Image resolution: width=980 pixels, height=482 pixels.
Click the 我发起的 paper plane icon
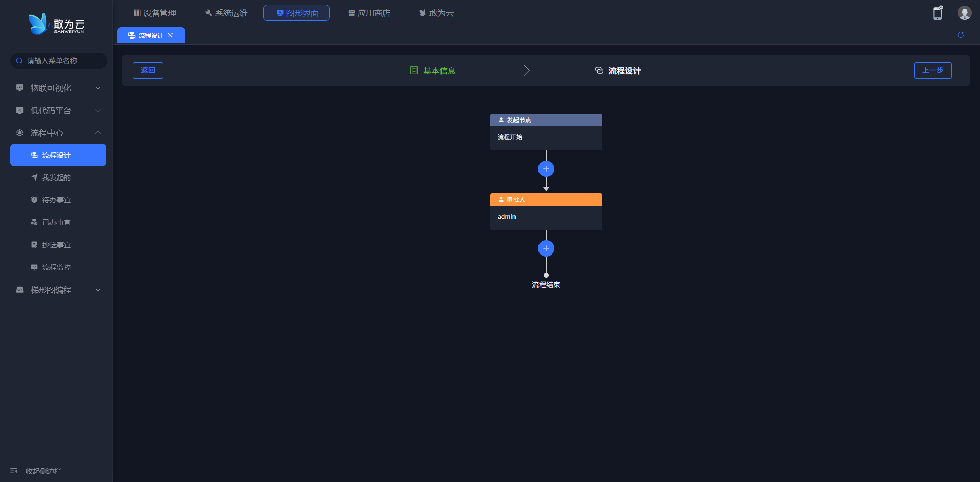(x=34, y=177)
